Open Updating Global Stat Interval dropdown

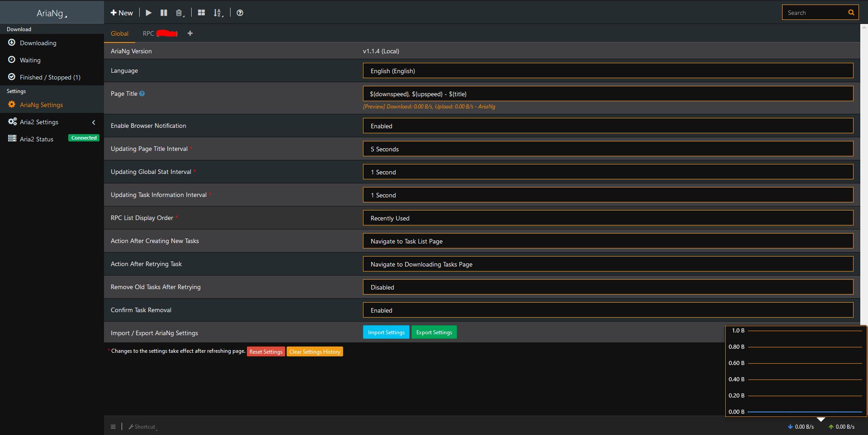point(608,172)
